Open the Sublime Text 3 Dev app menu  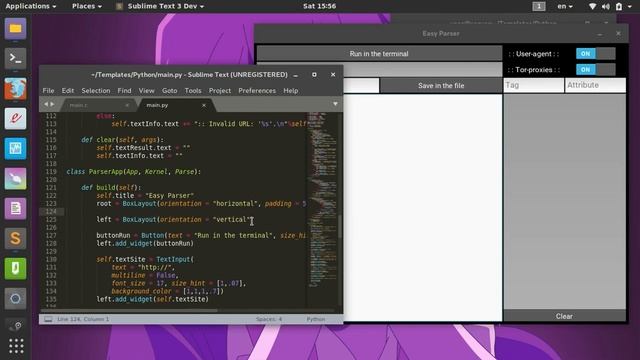160,6
